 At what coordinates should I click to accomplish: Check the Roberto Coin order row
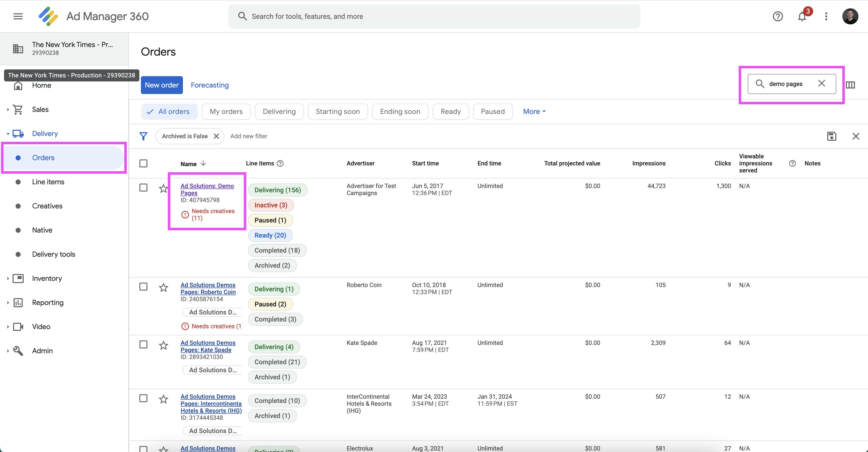coord(143,286)
